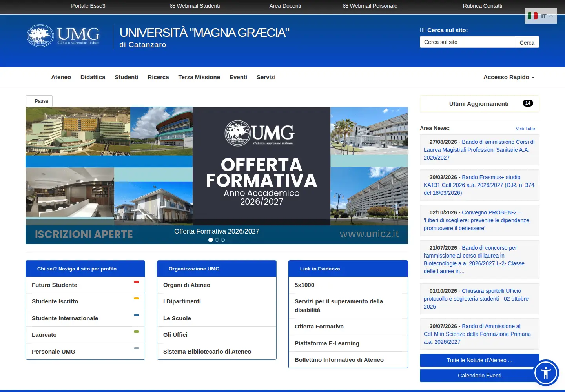This screenshot has height=392, width=565.
Task: Open the Ricerca menu
Action: [x=158, y=77]
